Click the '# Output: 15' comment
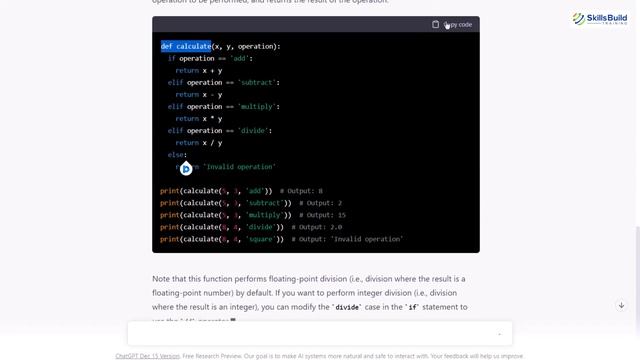This screenshot has width=640, height=360. pos(322,215)
